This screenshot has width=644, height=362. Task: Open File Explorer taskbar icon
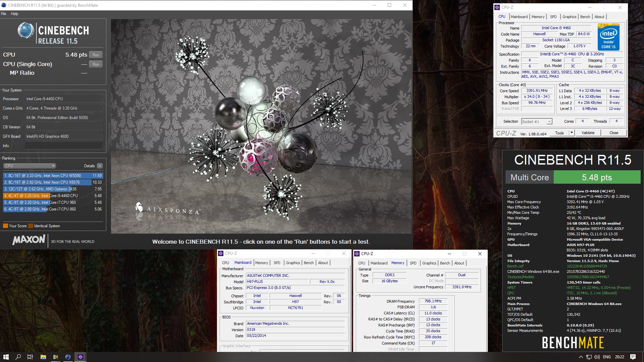tap(43, 357)
